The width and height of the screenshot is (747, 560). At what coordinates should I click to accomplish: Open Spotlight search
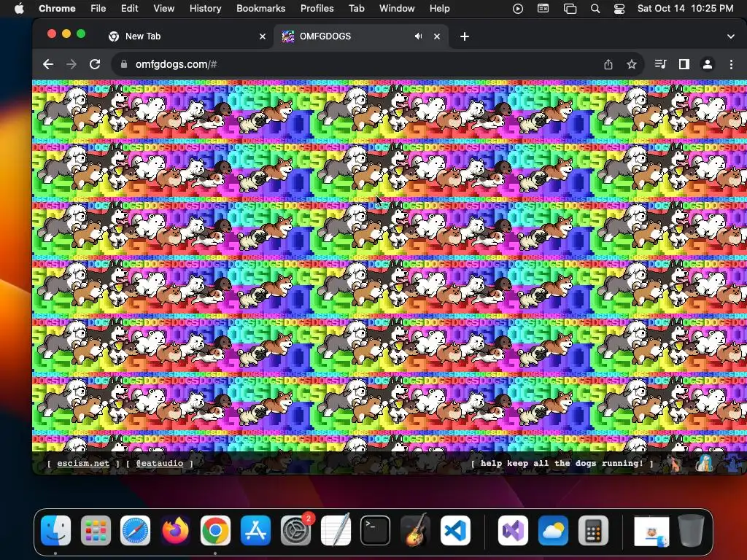point(595,8)
